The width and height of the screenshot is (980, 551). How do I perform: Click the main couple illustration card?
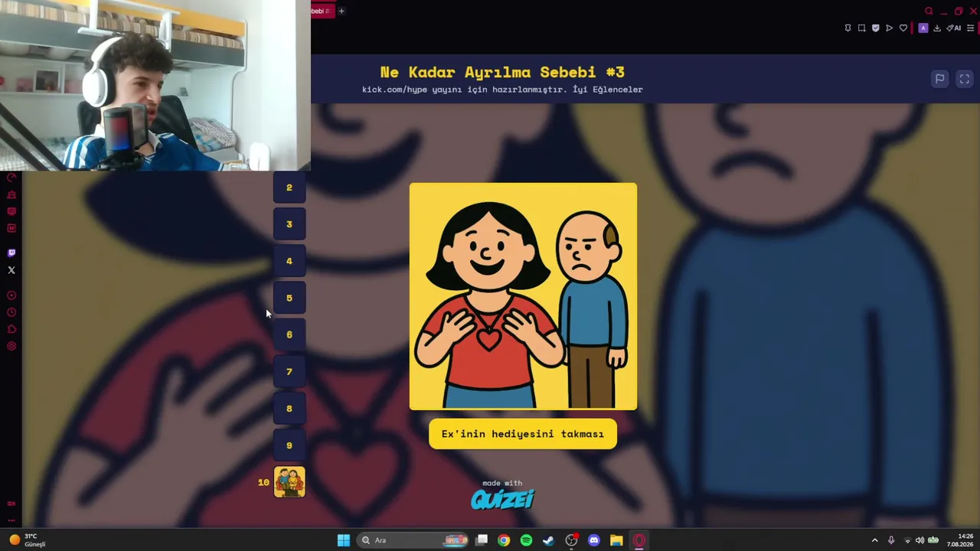coord(523,296)
